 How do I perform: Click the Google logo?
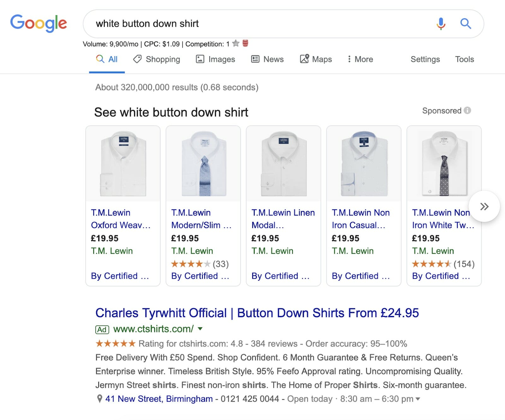point(39,23)
